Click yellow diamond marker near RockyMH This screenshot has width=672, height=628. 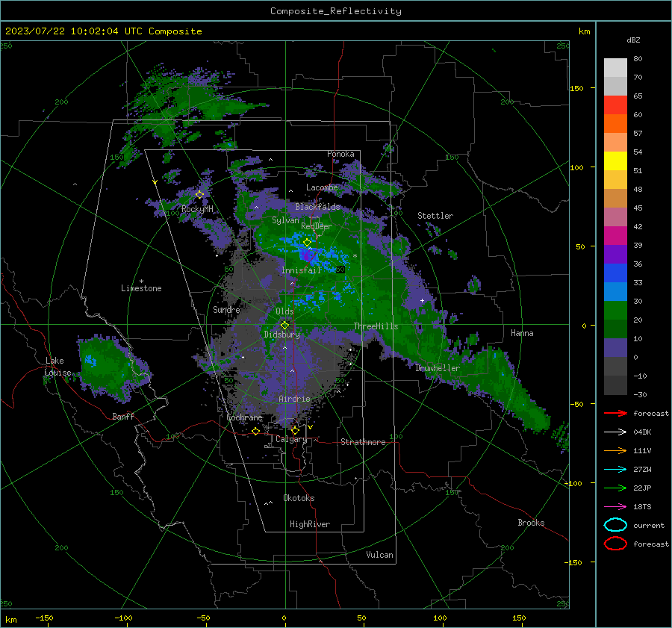199,195
